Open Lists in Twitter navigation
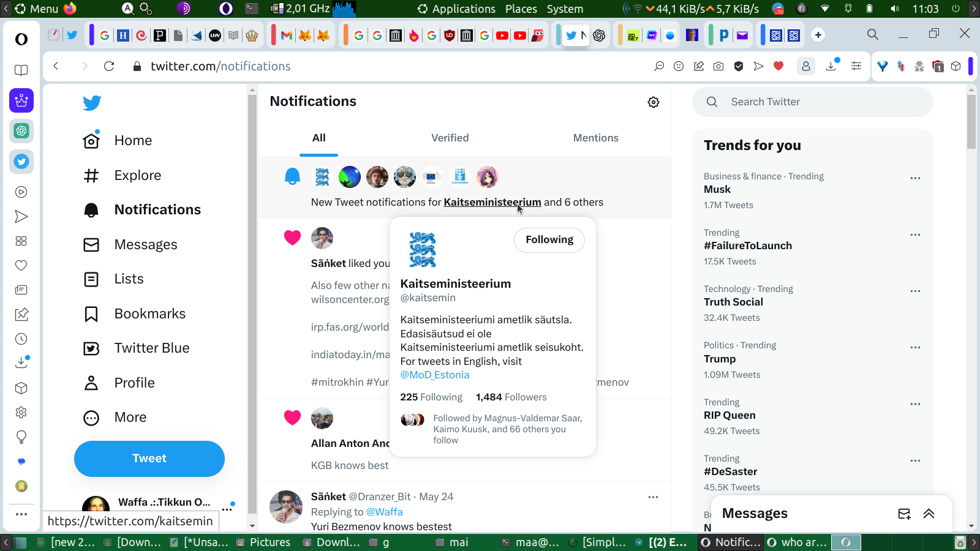 click(x=114, y=279)
